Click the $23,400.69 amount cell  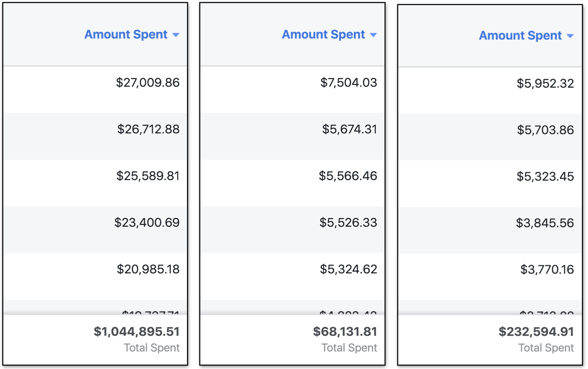[147, 222]
